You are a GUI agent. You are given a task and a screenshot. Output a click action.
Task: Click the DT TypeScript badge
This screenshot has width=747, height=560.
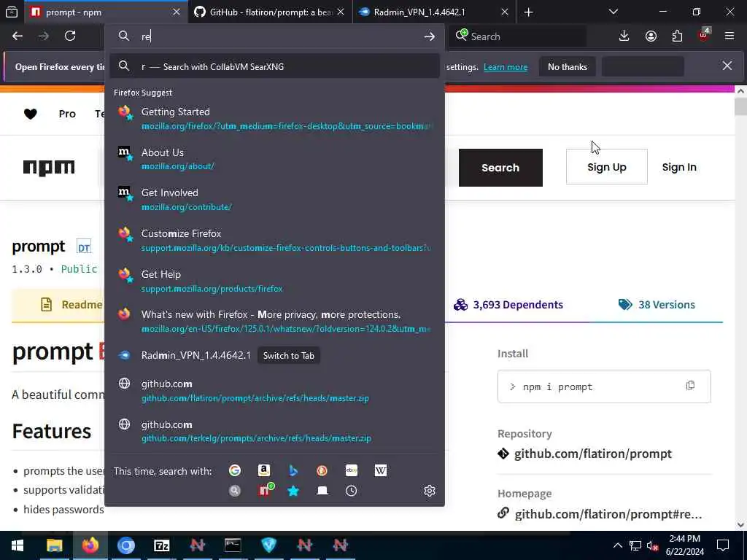coord(84,247)
